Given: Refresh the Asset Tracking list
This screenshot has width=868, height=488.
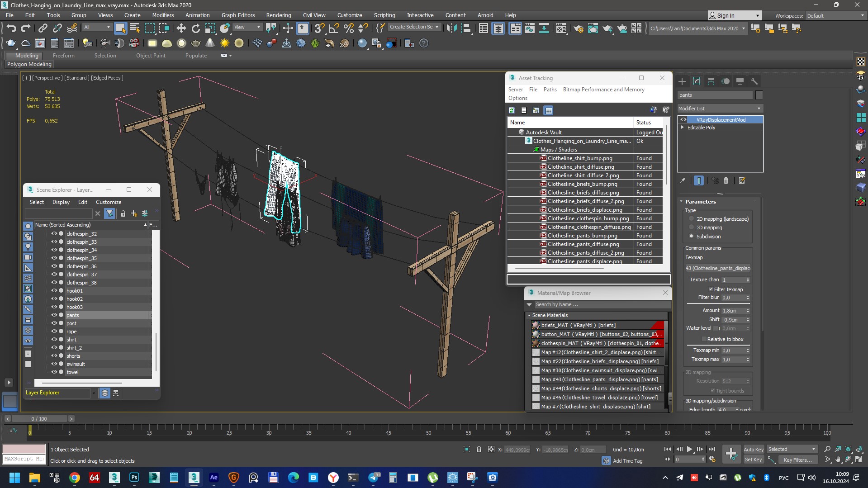Looking at the screenshot, I should [512, 110].
